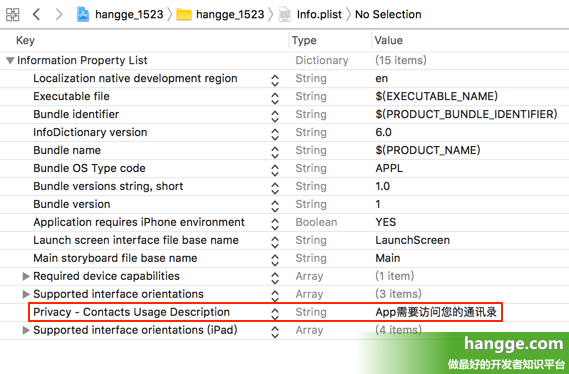
Task: Open key stepper for Bundle OS Type code
Action: coord(275,170)
